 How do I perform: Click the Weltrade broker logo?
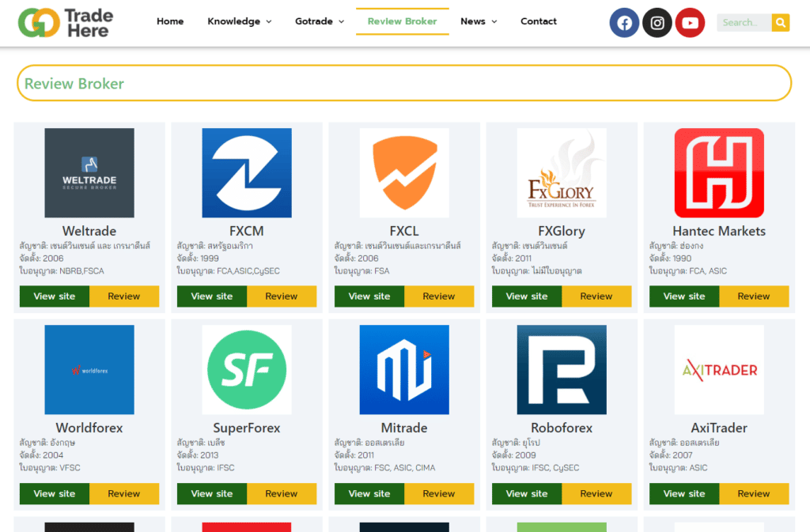click(89, 173)
